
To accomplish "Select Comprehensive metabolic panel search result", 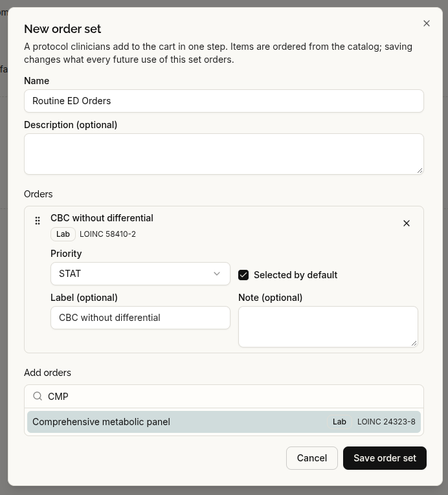I will (224, 422).
